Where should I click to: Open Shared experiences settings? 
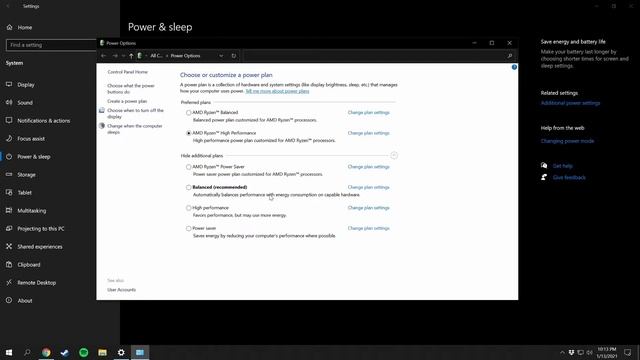click(x=40, y=247)
